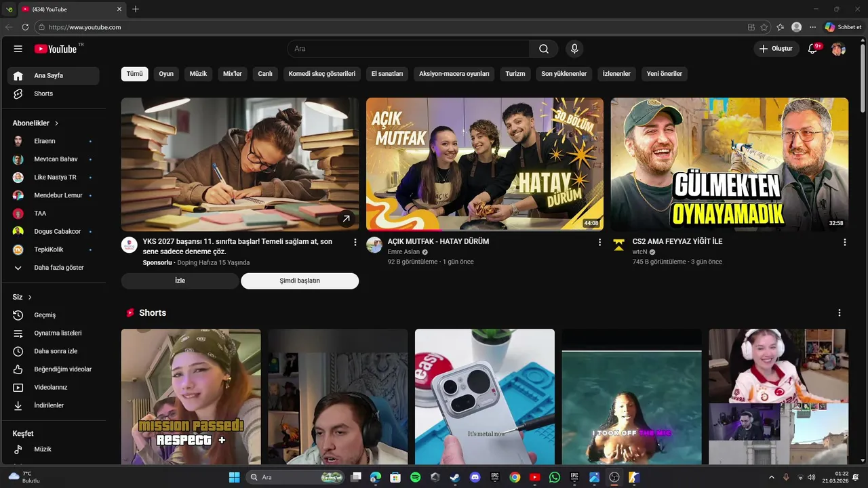Select the İzlenenler chip
This screenshot has height=488, width=868.
[x=616, y=74]
